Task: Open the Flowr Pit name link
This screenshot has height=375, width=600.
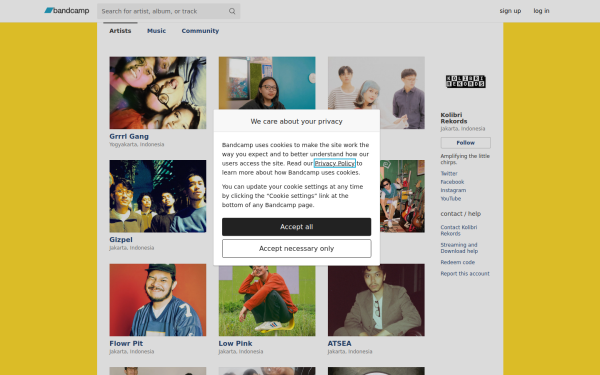Action: pos(126,343)
